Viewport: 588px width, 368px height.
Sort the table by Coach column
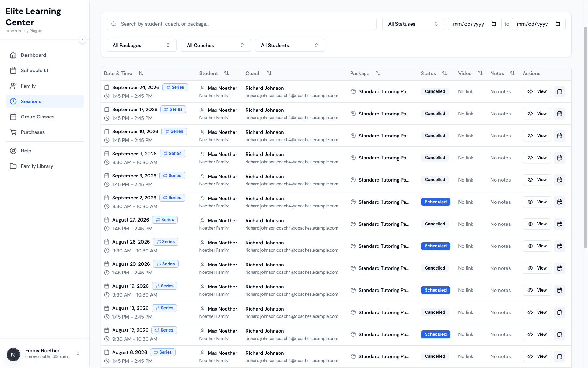pos(269,73)
